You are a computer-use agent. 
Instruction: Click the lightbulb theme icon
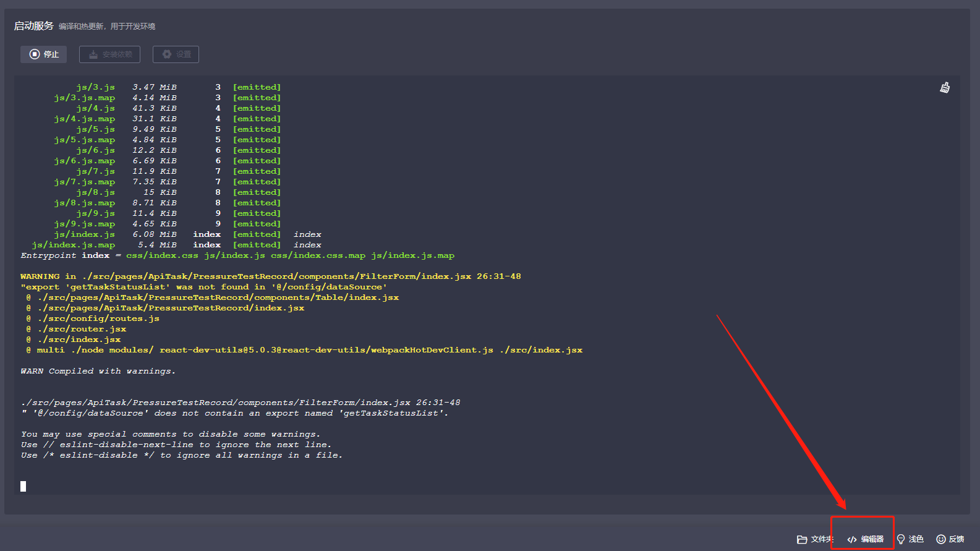pyautogui.click(x=901, y=539)
